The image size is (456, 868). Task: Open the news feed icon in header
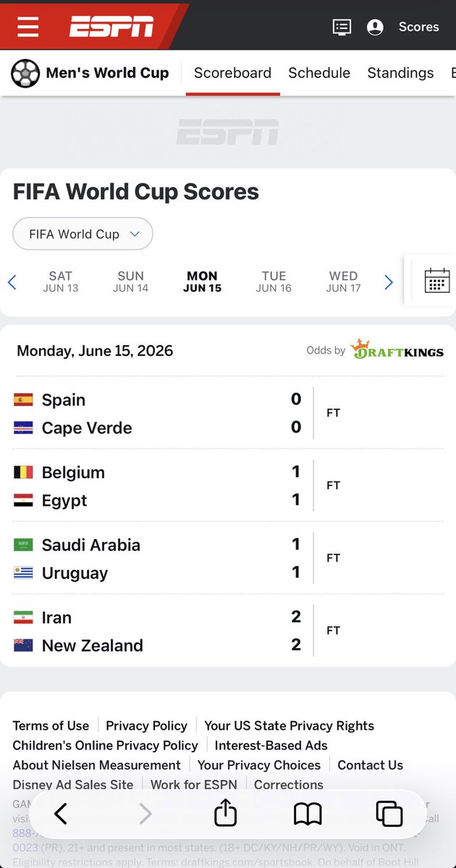(342, 27)
